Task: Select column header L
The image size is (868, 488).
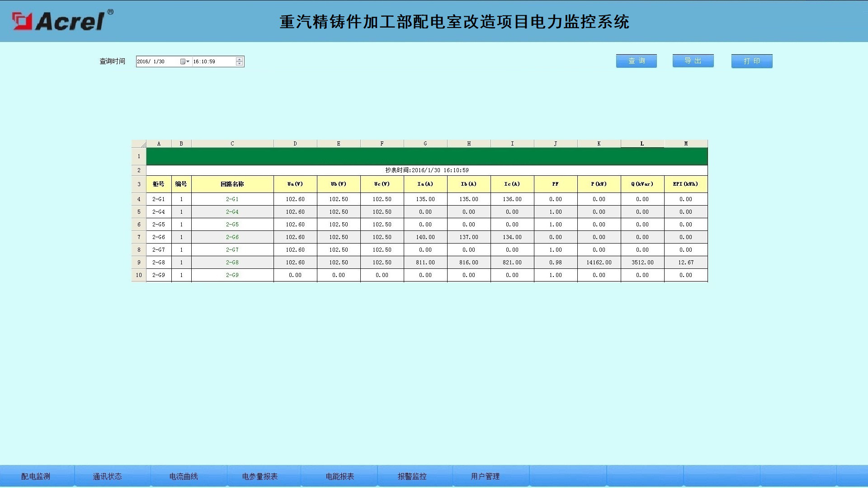Action: pos(642,144)
